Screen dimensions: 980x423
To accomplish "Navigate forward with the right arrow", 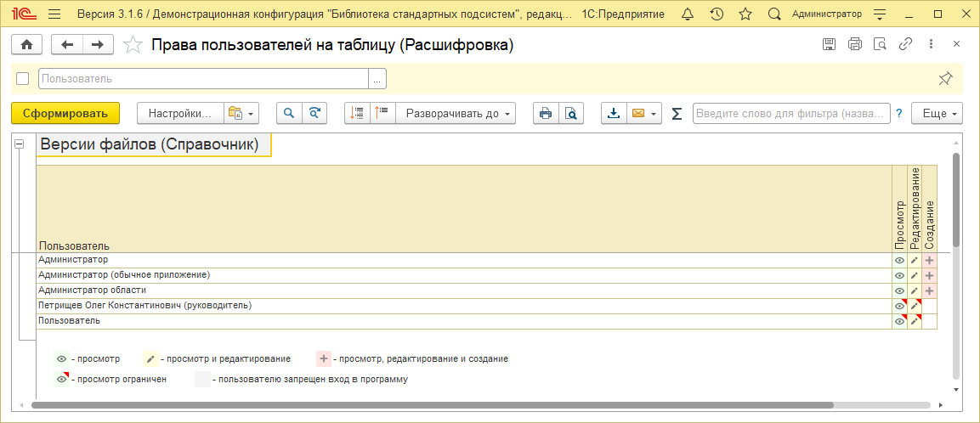I will click(x=98, y=43).
